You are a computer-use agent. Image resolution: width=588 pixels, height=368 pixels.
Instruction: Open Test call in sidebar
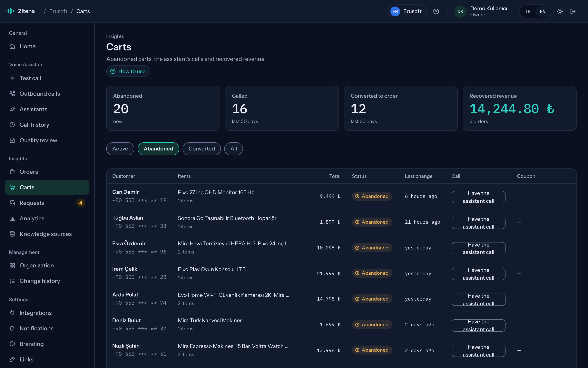pos(47,78)
